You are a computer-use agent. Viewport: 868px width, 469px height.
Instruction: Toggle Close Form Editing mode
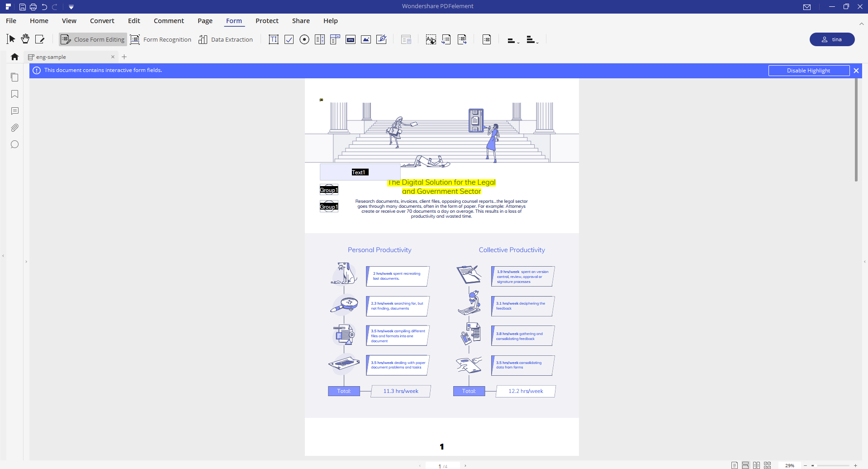tap(92, 39)
